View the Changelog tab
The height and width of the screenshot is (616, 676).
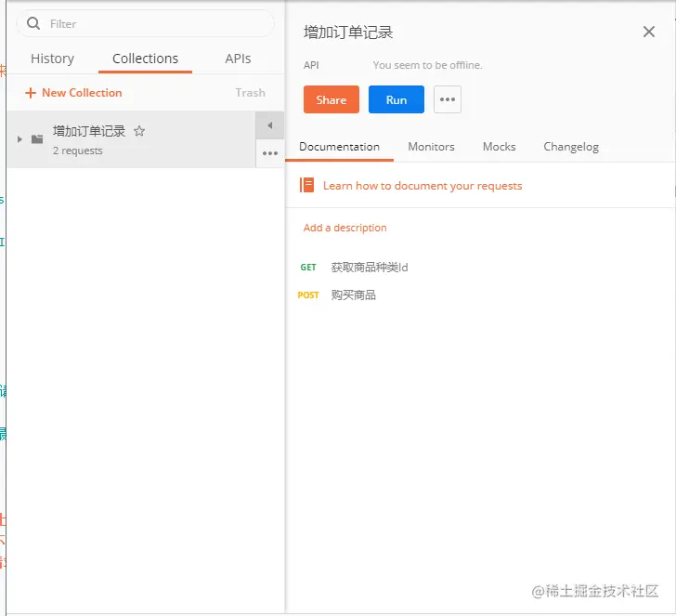571,147
